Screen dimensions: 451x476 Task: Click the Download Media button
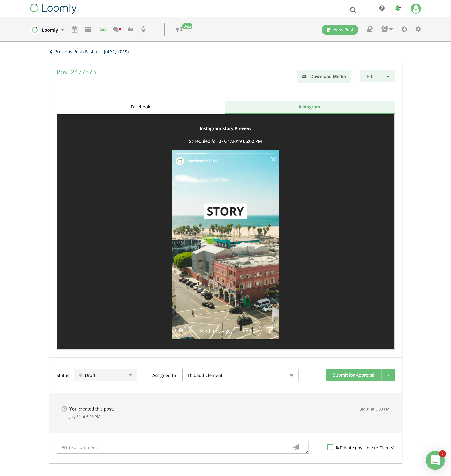click(324, 76)
